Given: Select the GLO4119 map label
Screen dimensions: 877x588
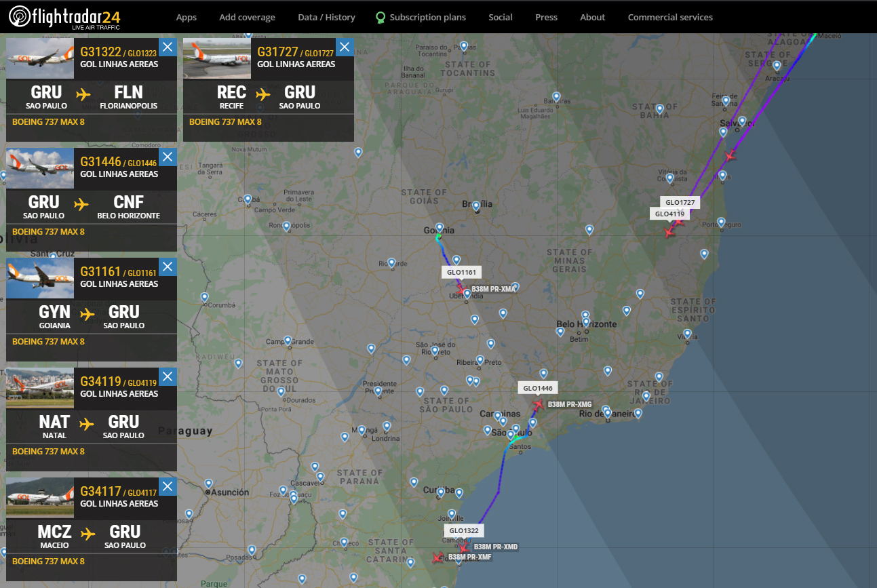Looking at the screenshot, I should [x=670, y=214].
